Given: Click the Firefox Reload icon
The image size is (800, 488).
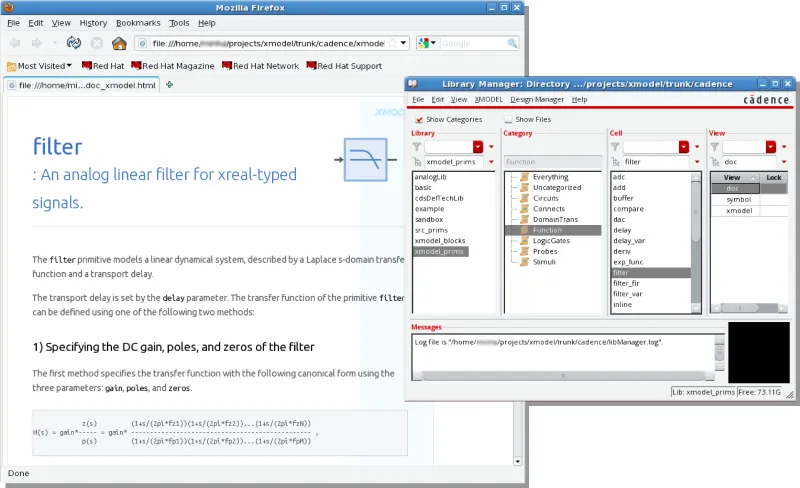Looking at the screenshot, I should (x=74, y=43).
